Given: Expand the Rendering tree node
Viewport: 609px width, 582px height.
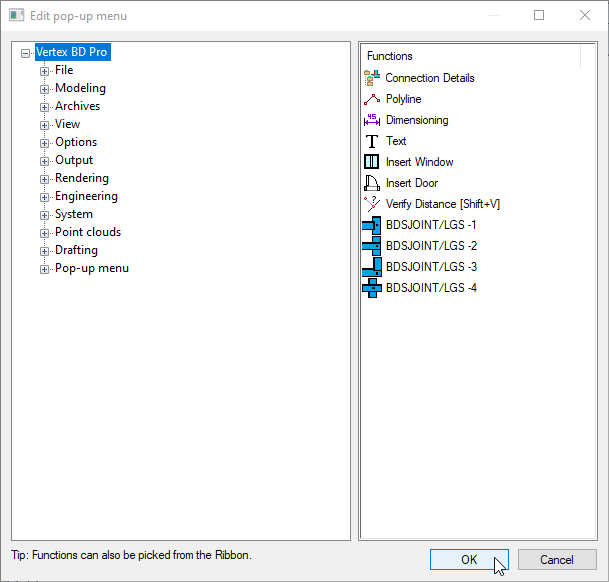Looking at the screenshot, I should click(44, 179).
